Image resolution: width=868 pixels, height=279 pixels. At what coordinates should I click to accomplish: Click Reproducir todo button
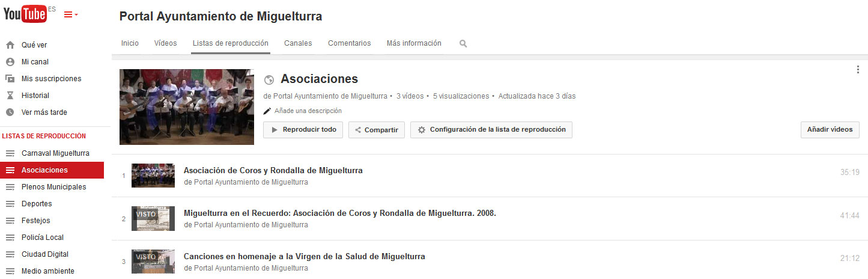tap(303, 130)
